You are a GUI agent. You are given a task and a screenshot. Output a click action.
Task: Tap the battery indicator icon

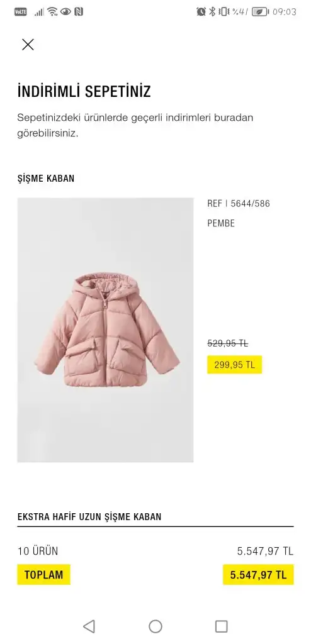click(x=260, y=11)
